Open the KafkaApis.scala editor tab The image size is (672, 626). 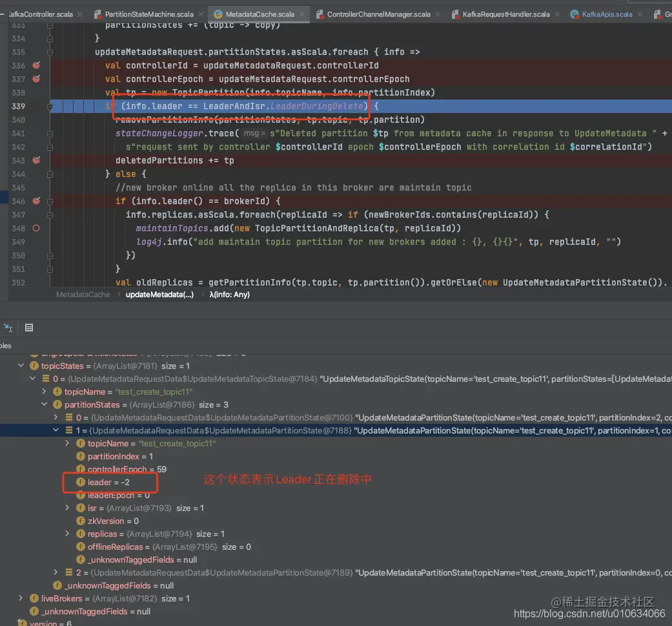click(607, 14)
